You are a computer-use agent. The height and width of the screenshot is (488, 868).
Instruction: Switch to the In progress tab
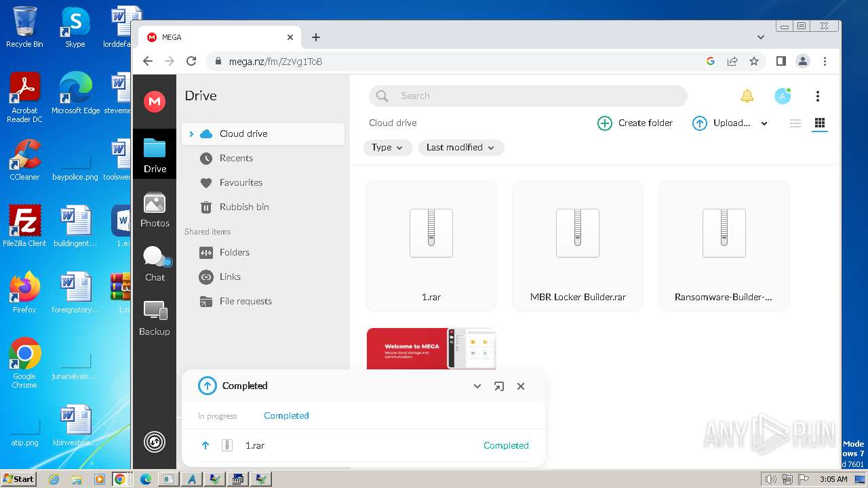click(x=218, y=416)
